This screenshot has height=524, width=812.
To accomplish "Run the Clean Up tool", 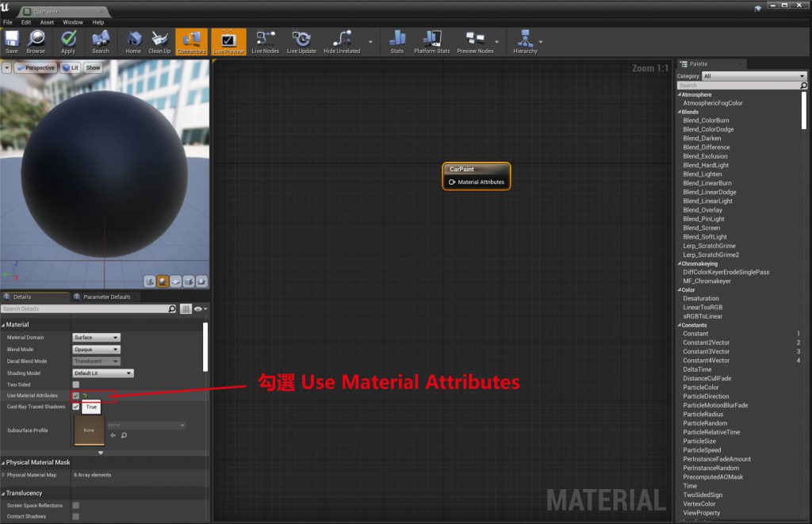I will (x=159, y=41).
